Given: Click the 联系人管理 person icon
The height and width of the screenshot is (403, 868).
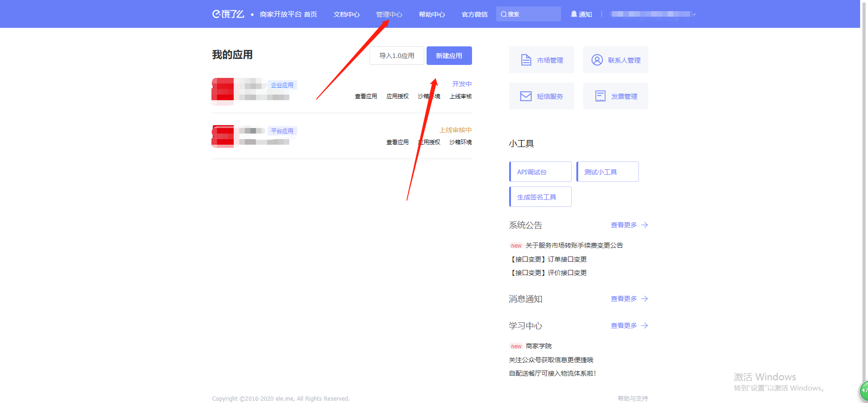Looking at the screenshot, I should point(597,60).
